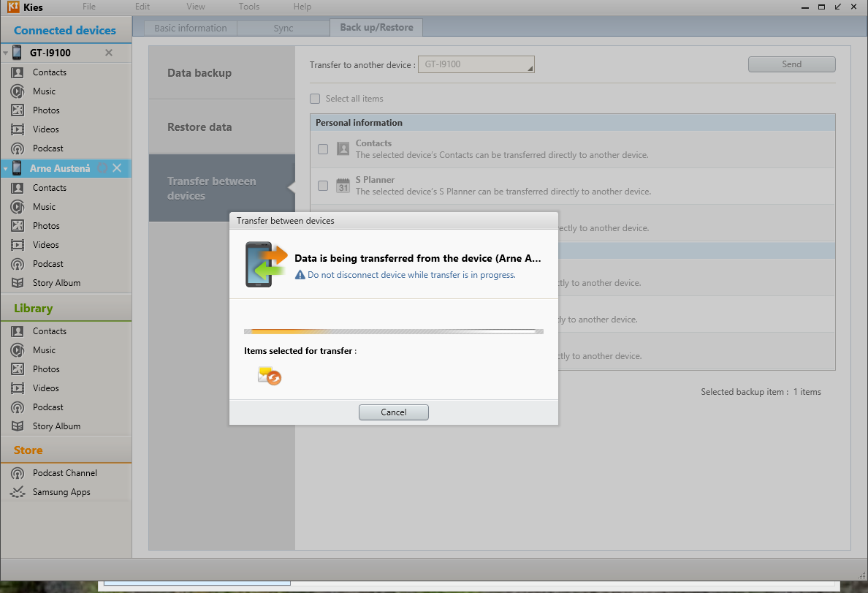Screen dimensions: 868x593
Task: Cancel the transfer in the dialog
Action: pyautogui.click(x=394, y=412)
